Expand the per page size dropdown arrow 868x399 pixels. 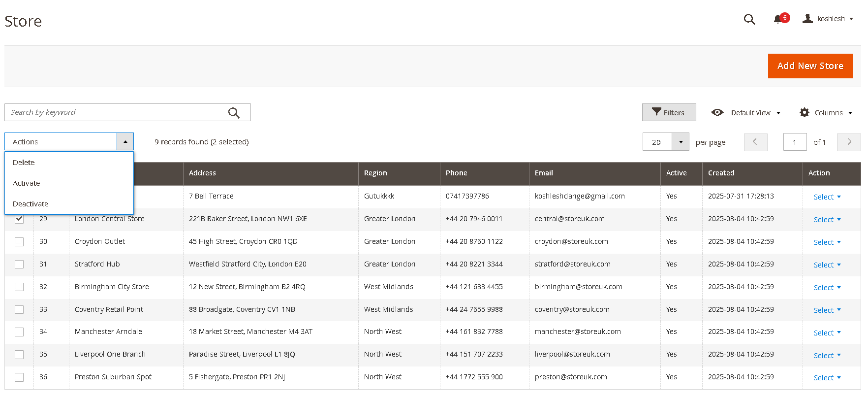pyautogui.click(x=681, y=142)
